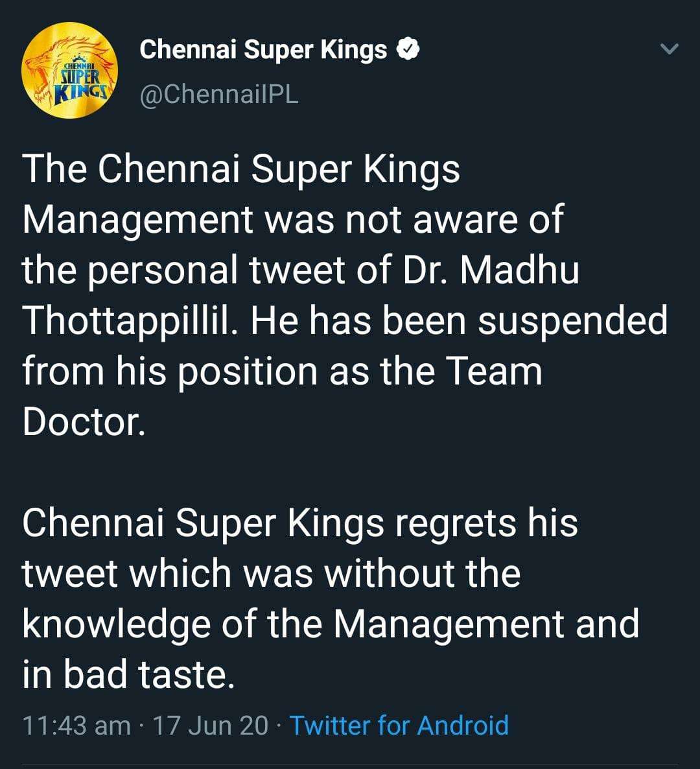Screen dimensions: 700x769
Task: Click the word 'Doctor.' ending the first paragraph
Action: [x=84, y=421]
